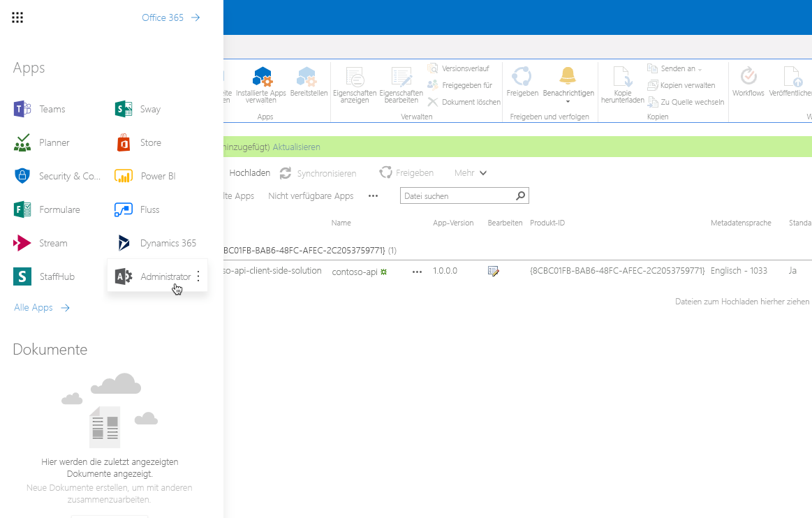812x518 pixels.
Task: Click the search magnifier in Datei suchen
Action: 520,195
